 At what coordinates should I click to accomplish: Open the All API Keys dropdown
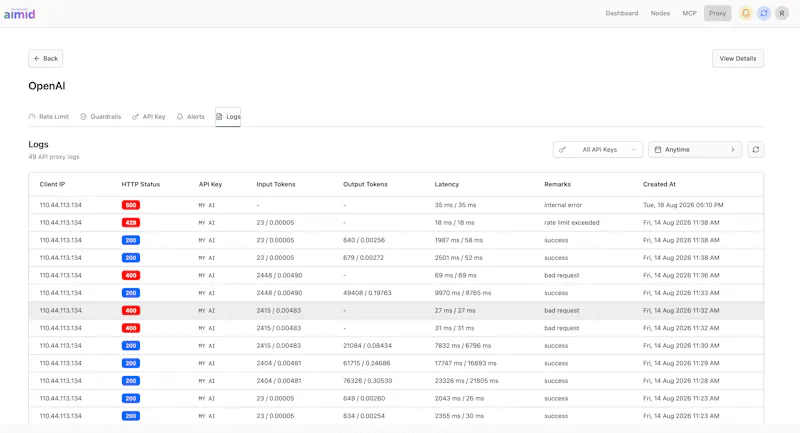point(597,149)
